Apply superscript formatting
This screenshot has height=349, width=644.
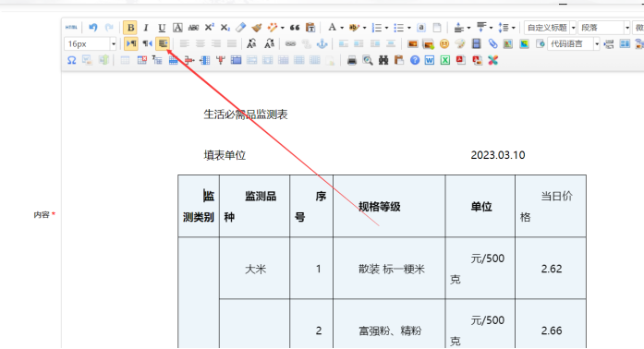point(210,28)
